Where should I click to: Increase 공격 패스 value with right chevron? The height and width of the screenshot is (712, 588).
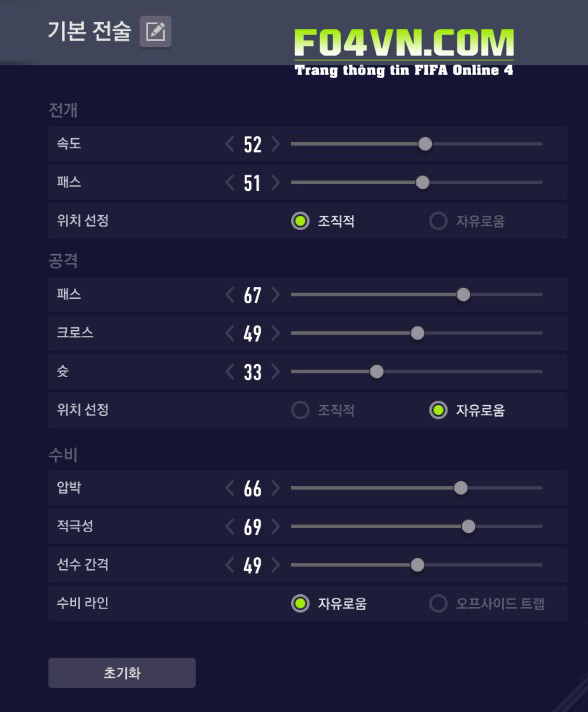(x=275, y=295)
